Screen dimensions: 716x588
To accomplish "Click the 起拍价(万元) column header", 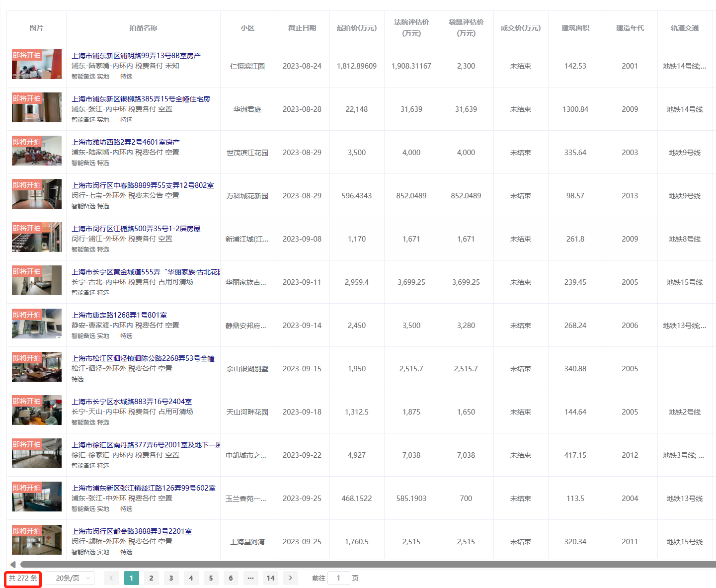I will pyautogui.click(x=356, y=28).
